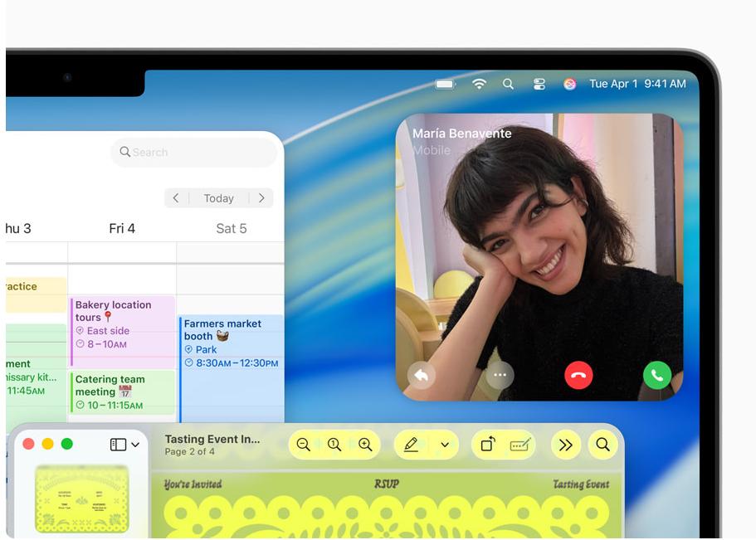Open Siri from the menu bar

point(569,85)
